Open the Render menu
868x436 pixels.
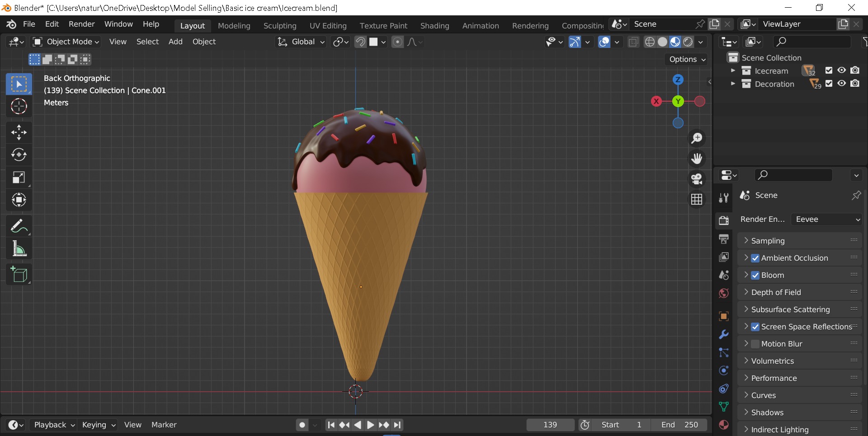pos(82,24)
